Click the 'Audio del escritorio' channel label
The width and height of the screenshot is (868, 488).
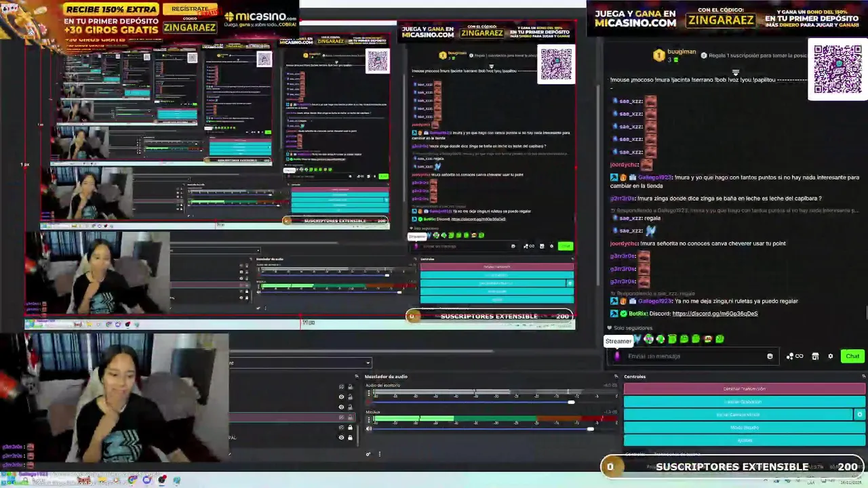pyautogui.click(x=383, y=386)
